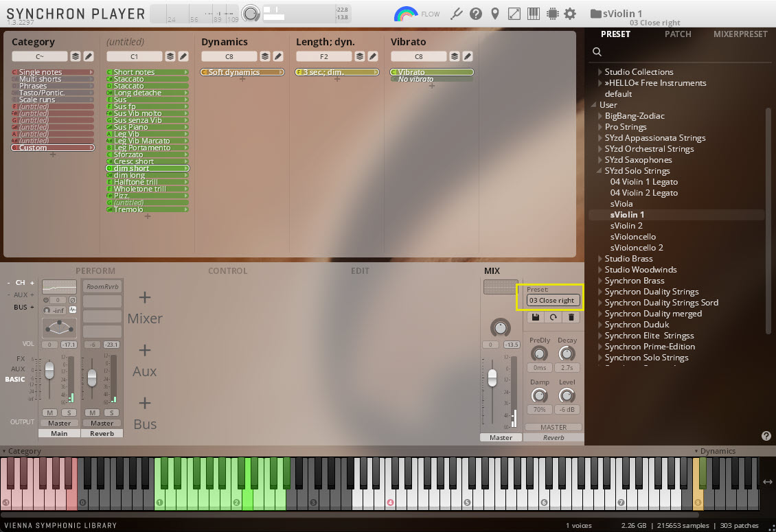The width and height of the screenshot is (776, 532).
Task: Click the location pin icon in the top bar
Action: [495, 14]
